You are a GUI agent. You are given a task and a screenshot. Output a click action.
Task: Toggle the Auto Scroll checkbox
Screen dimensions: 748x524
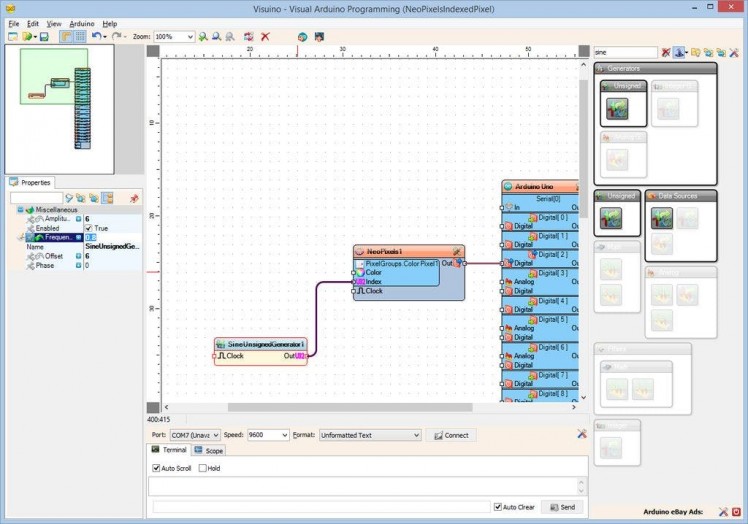click(x=156, y=468)
